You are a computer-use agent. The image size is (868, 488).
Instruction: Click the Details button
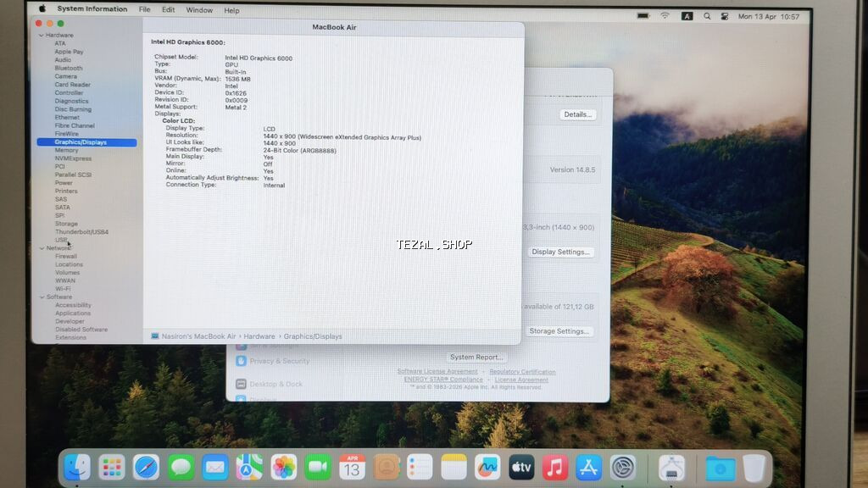tap(577, 114)
